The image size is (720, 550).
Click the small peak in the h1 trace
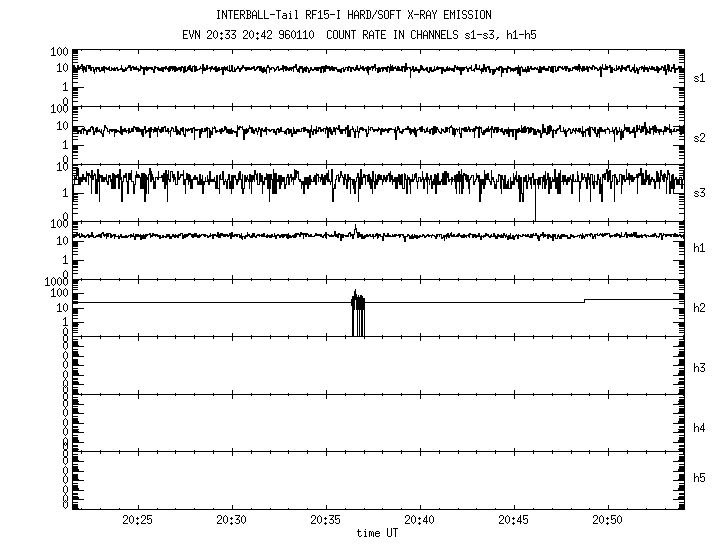[355, 230]
